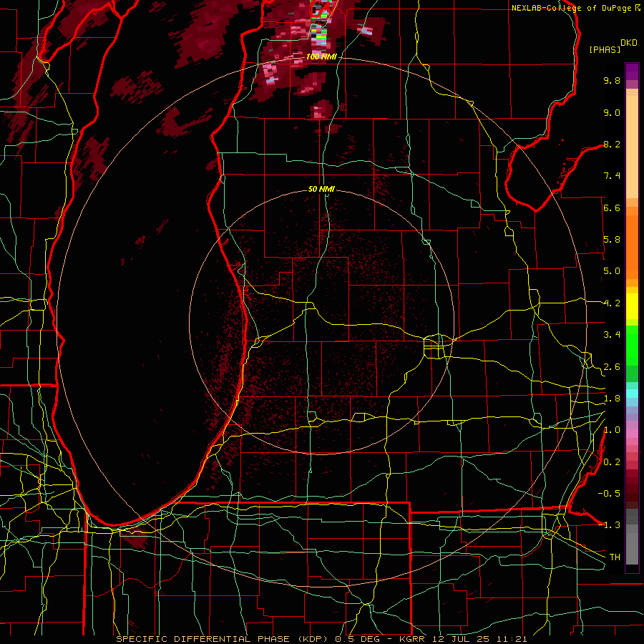Click the 4.2 legend value
The height and width of the screenshot is (644, 644).
pyautogui.click(x=612, y=303)
